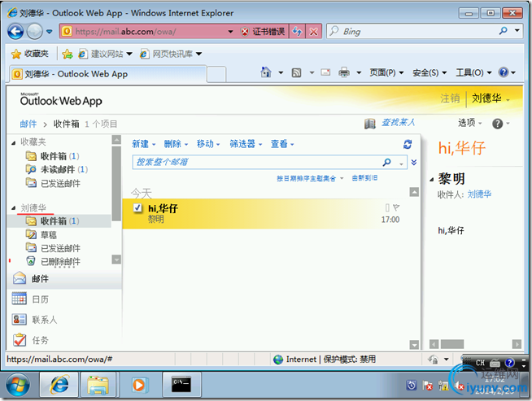Click the 查找某人 find someone link
532x401 pixels.
tap(399, 123)
